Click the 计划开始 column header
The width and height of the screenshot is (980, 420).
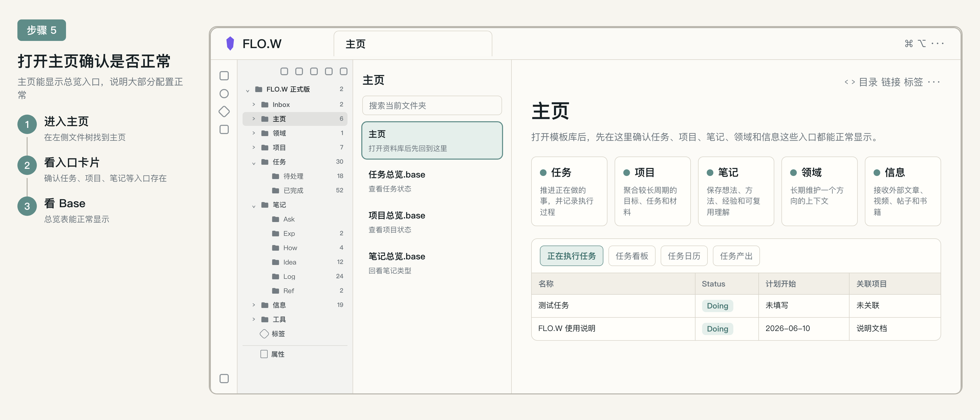tap(803, 283)
